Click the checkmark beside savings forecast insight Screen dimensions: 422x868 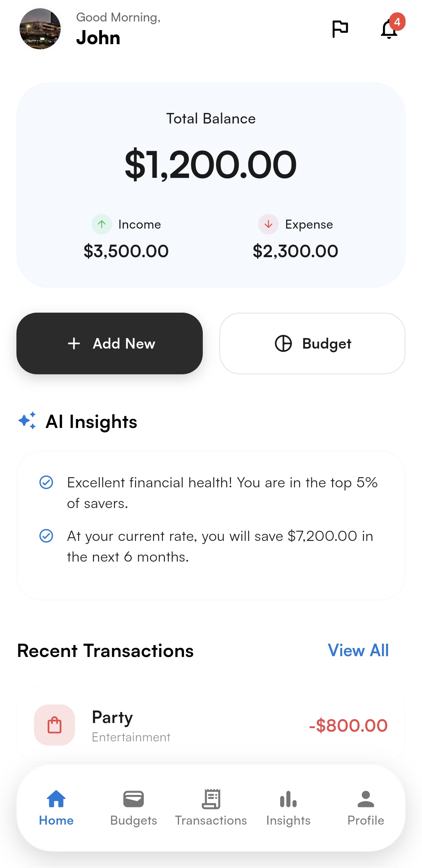pos(46,536)
